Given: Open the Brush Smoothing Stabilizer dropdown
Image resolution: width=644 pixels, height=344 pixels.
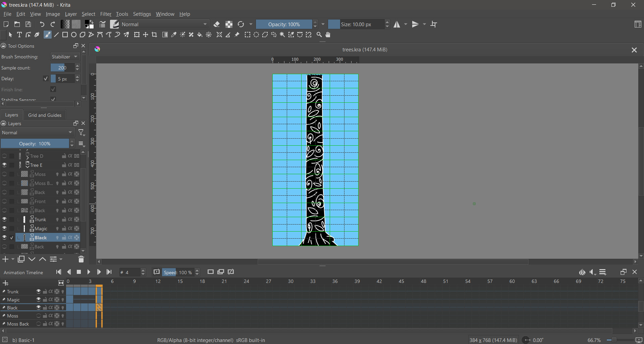Looking at the screenshot, I should [65, 57].
